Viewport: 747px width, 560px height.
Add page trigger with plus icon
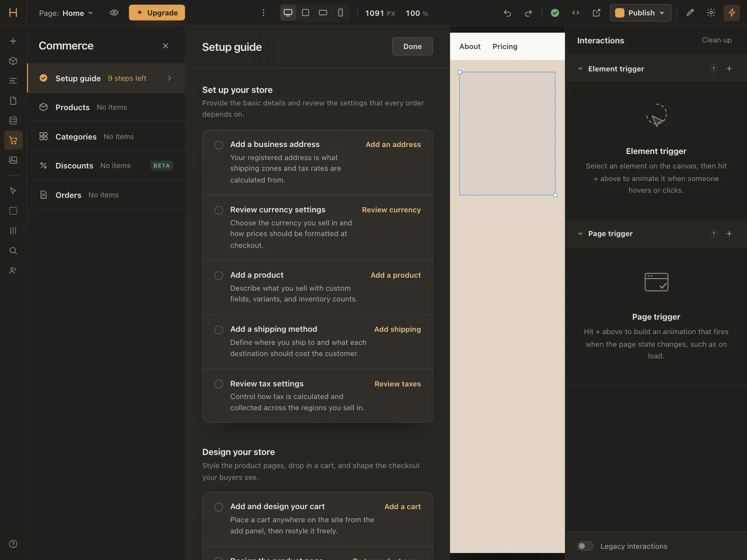pos(729,234)
